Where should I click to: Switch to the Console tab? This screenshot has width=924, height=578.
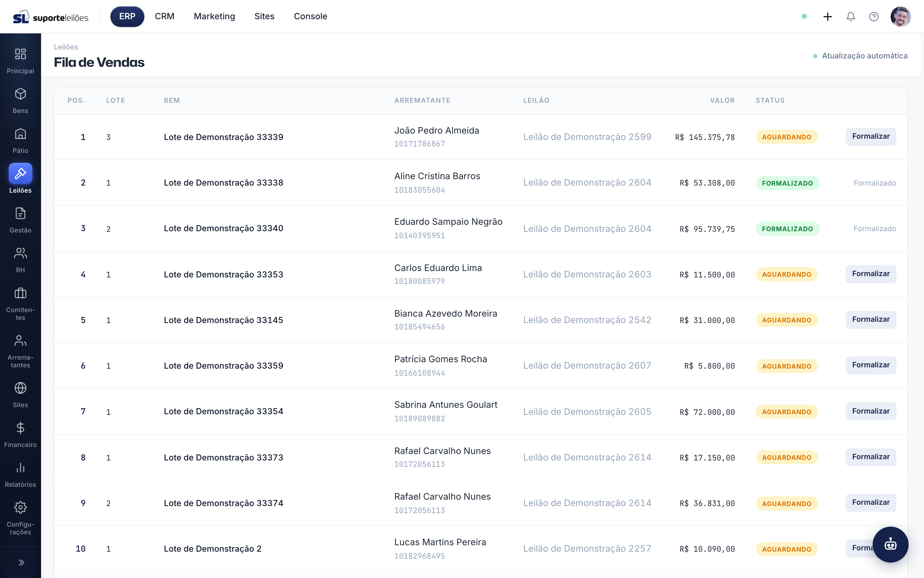point(311,16)
